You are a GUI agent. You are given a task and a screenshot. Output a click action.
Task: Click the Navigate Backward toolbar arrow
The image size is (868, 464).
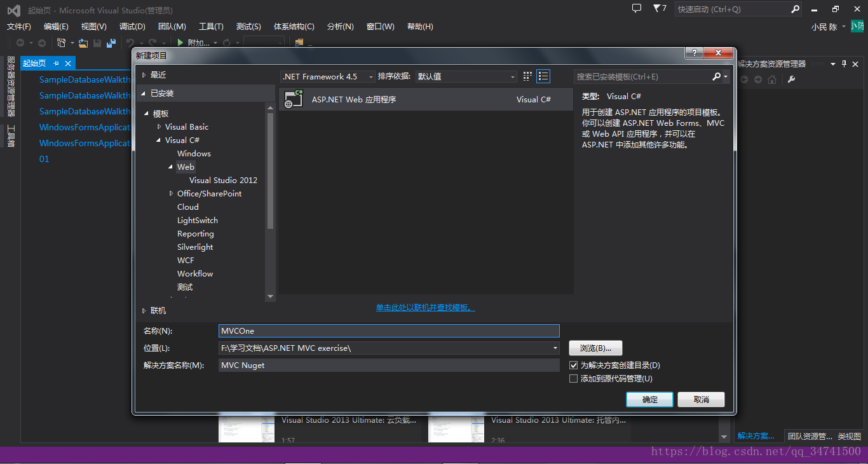(x=20, y=43)
